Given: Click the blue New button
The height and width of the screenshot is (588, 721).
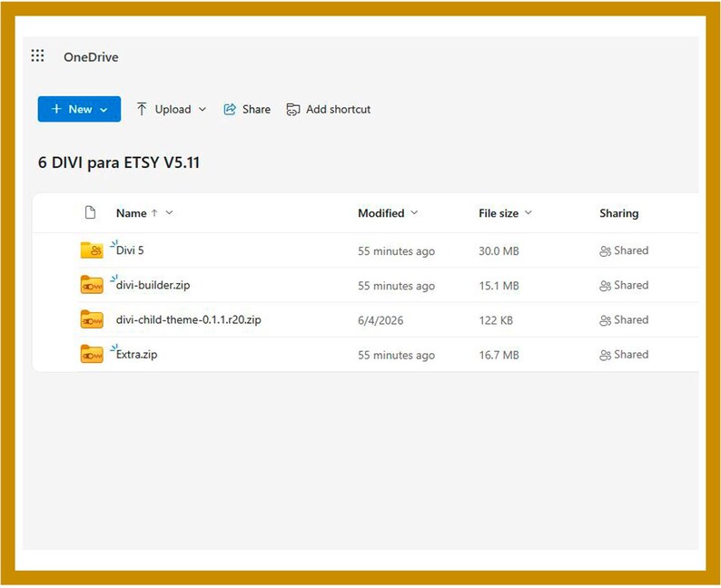Looking at the screenshot, I should [79, 109].
